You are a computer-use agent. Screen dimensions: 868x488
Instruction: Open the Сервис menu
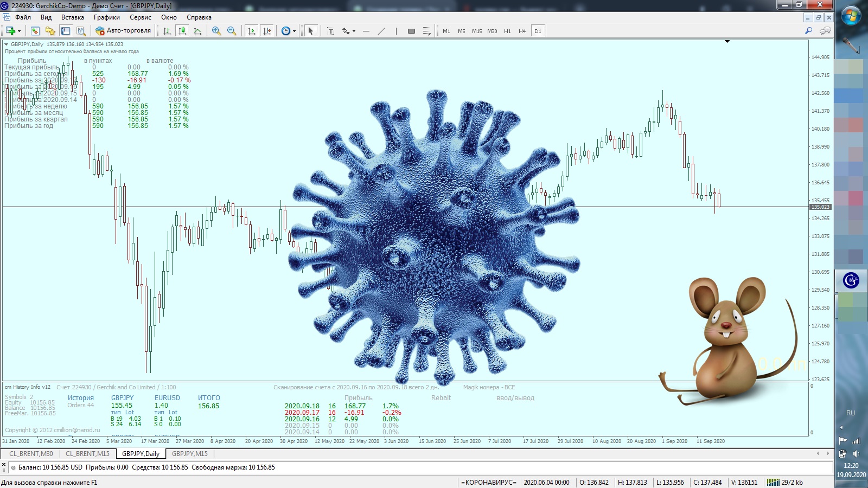140,17
